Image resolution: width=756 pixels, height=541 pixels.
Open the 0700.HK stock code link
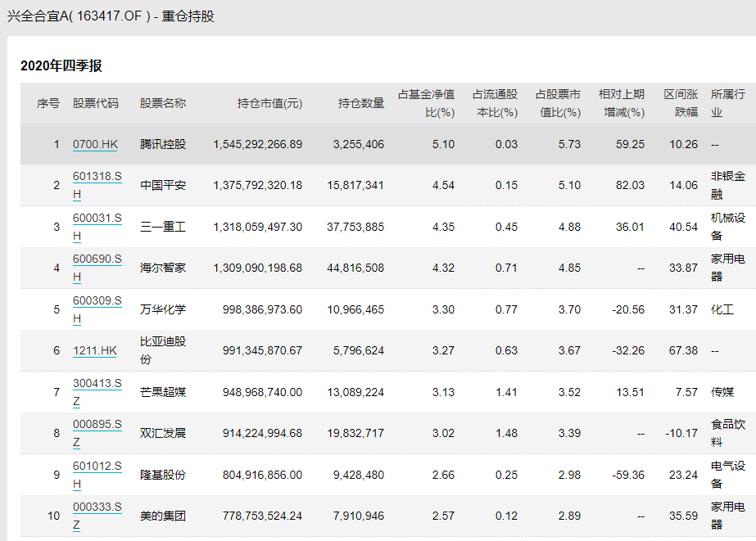tap(95, 144)
